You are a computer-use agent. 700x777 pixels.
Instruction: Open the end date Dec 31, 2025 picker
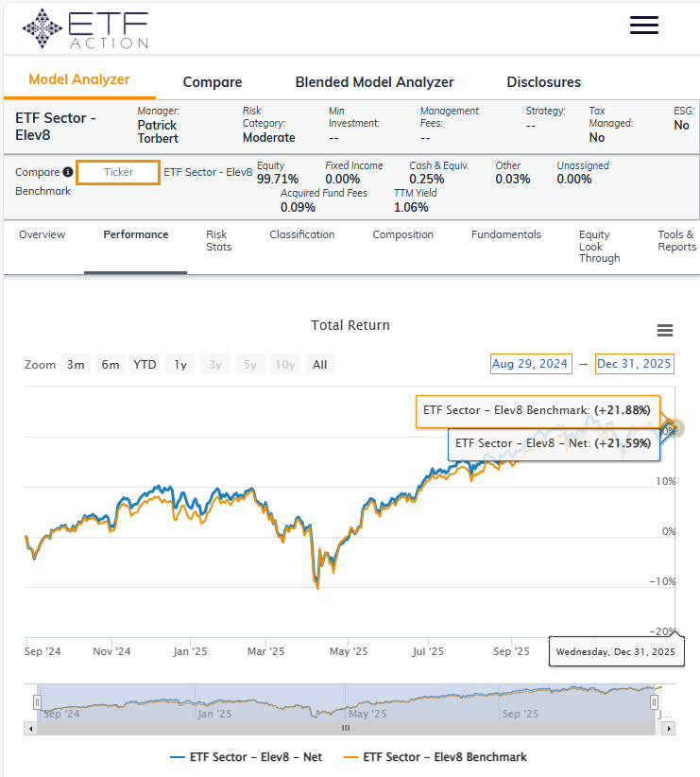point(634,364)
